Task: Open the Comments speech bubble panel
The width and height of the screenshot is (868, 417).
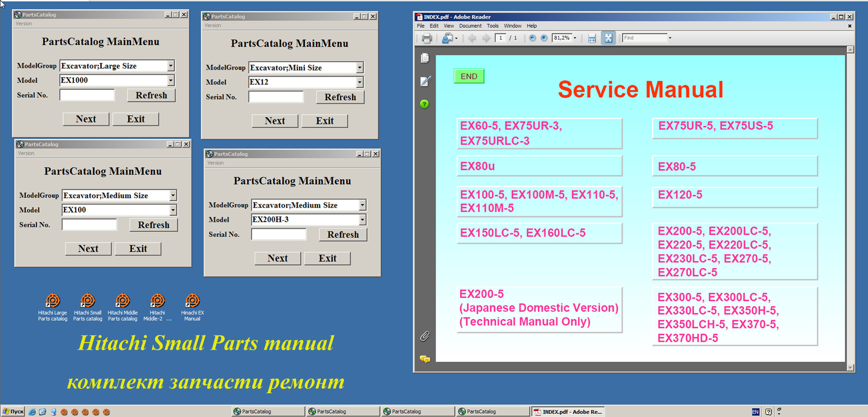Action: 425,359
